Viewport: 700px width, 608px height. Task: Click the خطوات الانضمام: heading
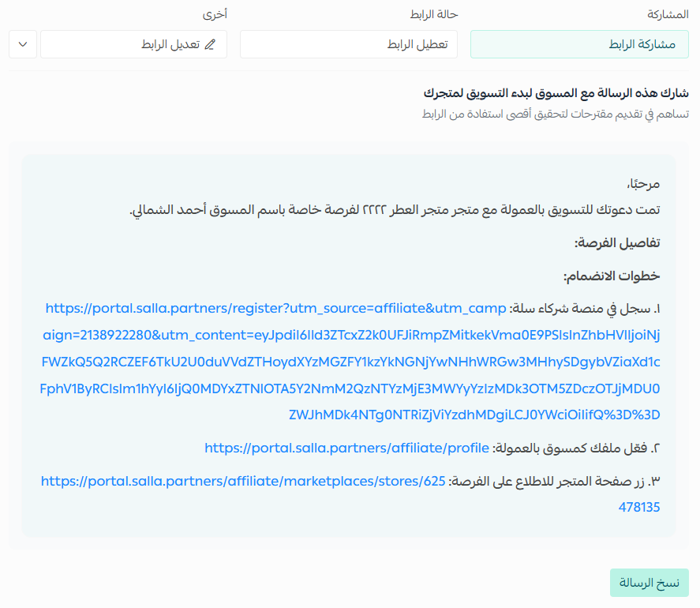tap(612, 276)
